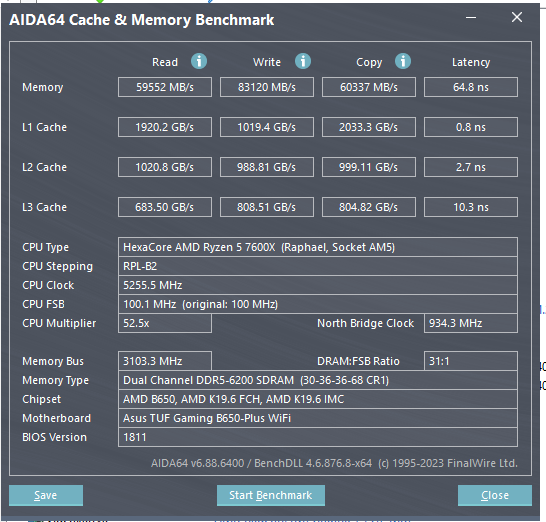This screenshot has height=522, width=546.
Task: Click the Write info icon
Action: point(303,61)
